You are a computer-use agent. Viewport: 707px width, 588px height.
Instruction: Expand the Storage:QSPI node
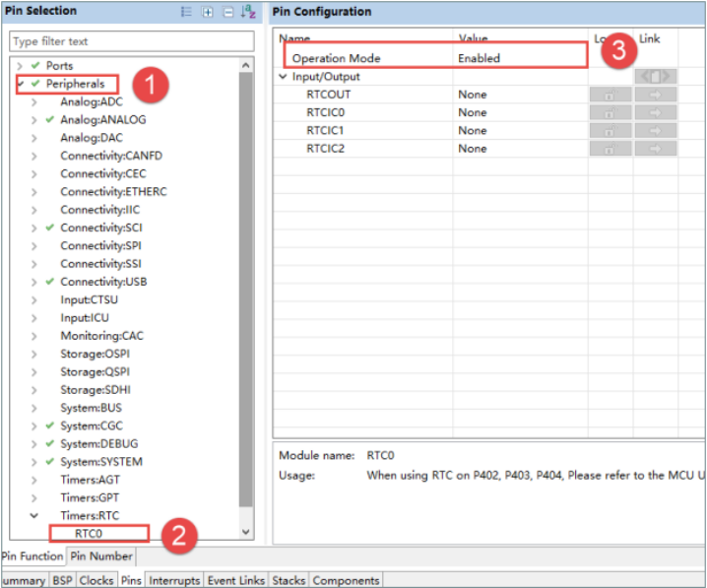coord(34,372)
